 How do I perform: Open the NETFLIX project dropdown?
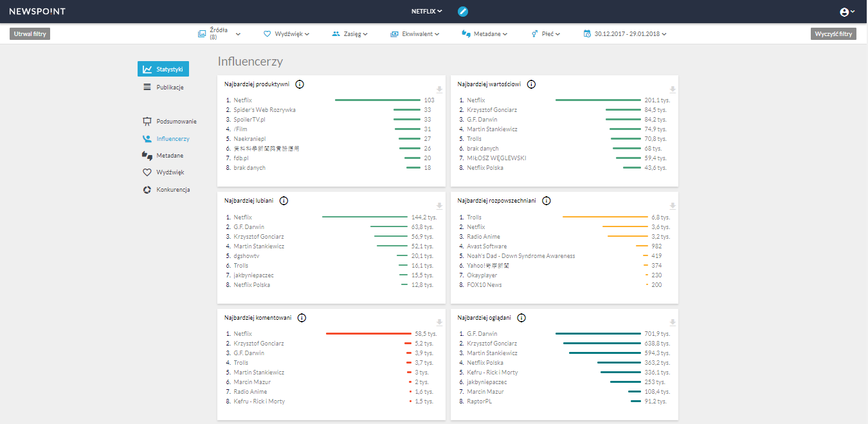(x=427, y=12)
